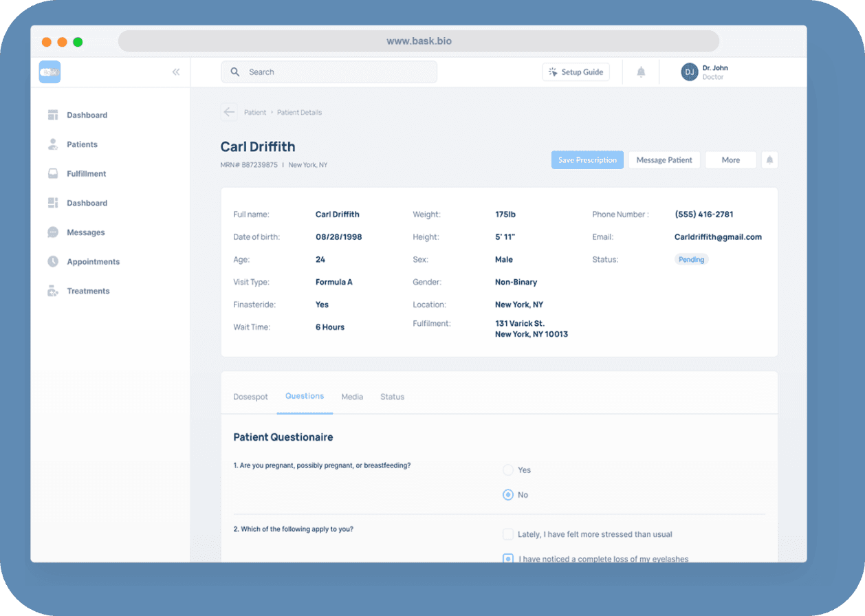865x616 pixels.
Task: Switch to the Dosespot tab
Action: click(250, 397)
